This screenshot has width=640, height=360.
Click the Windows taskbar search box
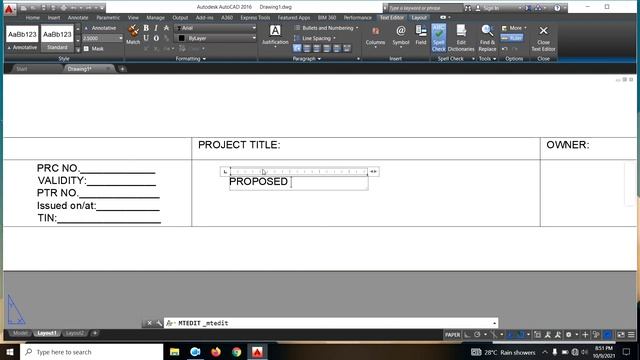point(91,352)
